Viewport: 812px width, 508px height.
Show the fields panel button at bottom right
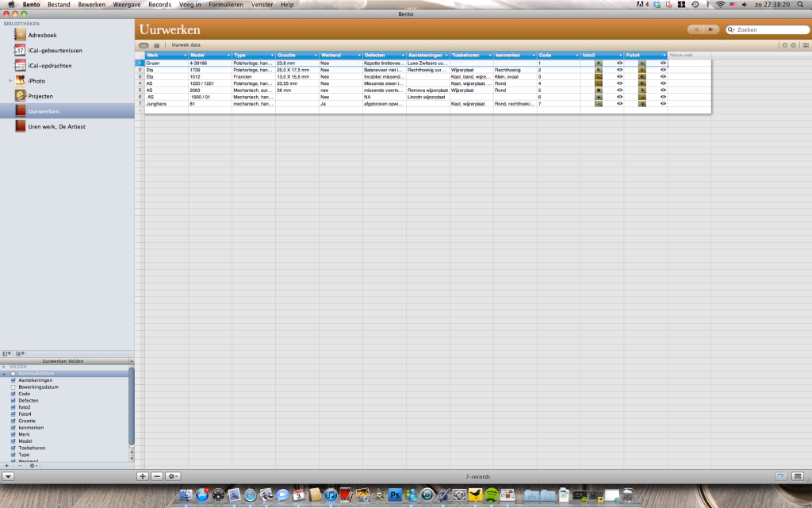pyautogui.click(x=798, y=476)
